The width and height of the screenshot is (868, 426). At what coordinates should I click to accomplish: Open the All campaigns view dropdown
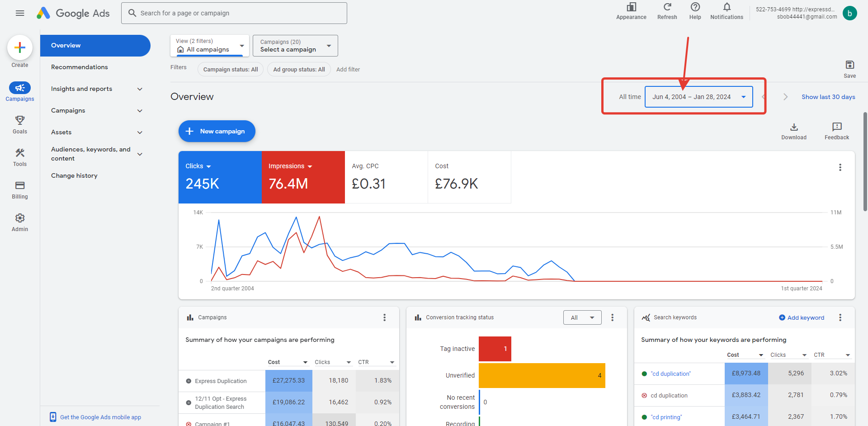210,46
